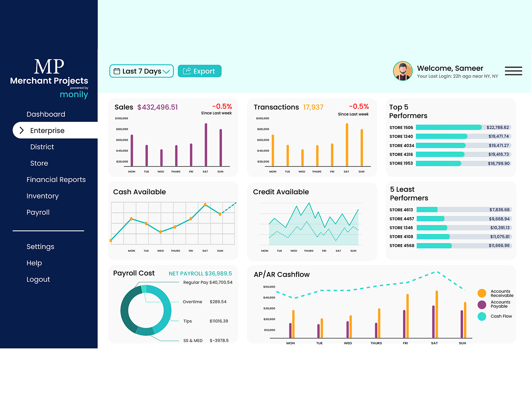Click the Accounts Payable legend icon
Viewport: 532px width, 399px height.
point(481,304)
